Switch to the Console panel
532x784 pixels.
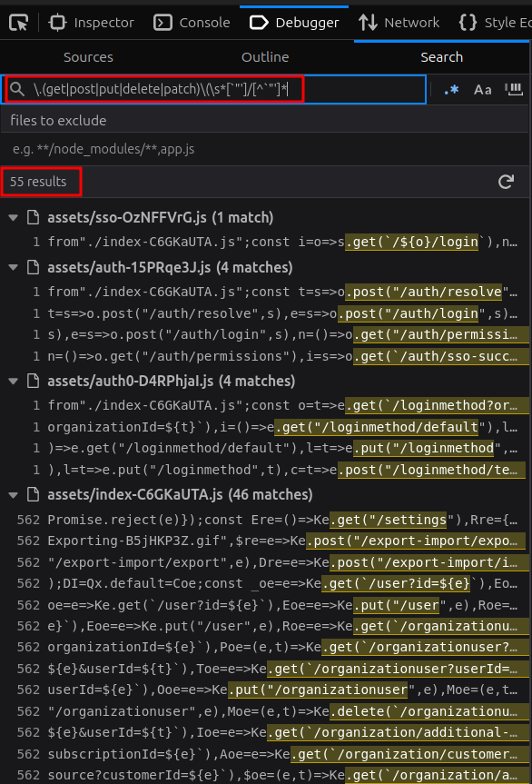click(x=192, y=23)
